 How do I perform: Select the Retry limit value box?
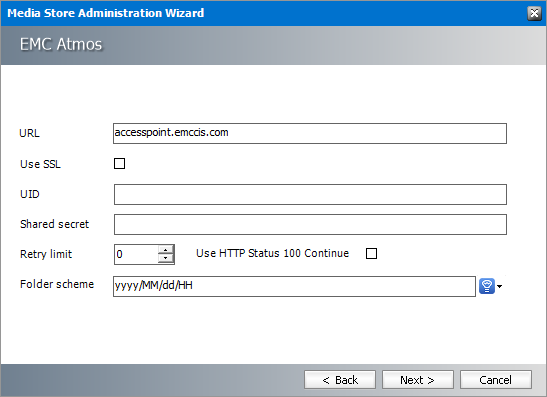point(136,254)
